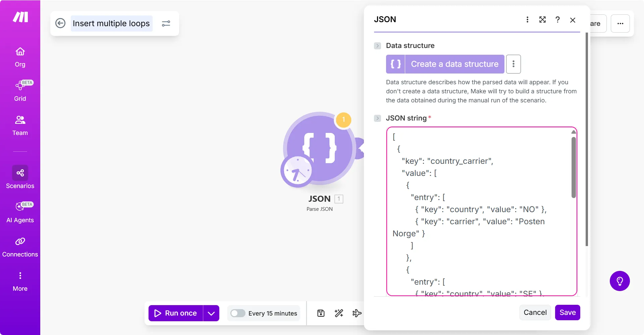
Task: Click inside the JSON string text area
Action: pos(482,211)
